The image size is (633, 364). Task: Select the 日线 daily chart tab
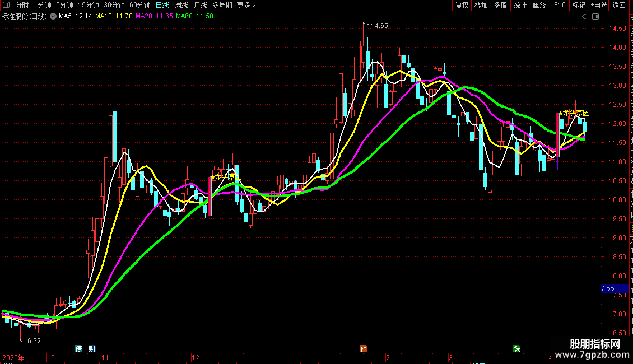[162, 5]
